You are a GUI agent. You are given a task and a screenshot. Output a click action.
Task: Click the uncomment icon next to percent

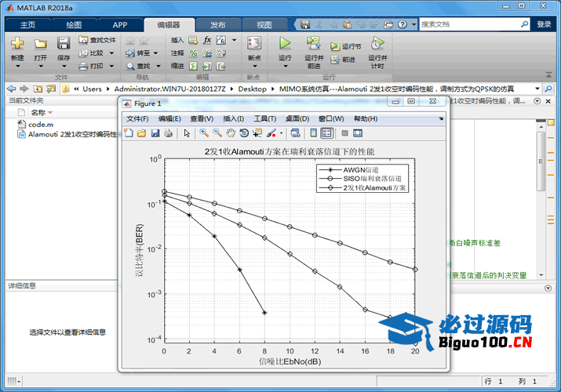coord(207,53)
